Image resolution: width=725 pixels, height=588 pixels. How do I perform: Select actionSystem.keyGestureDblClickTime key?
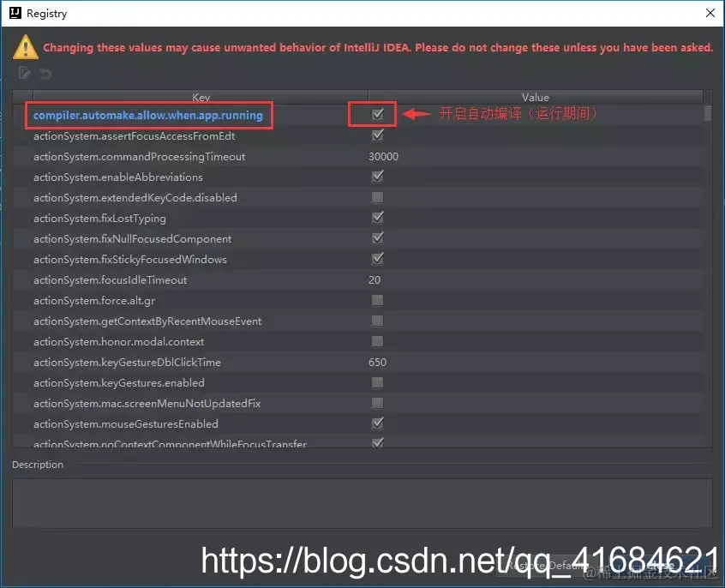pyautogui.click(x=127, y=363)
